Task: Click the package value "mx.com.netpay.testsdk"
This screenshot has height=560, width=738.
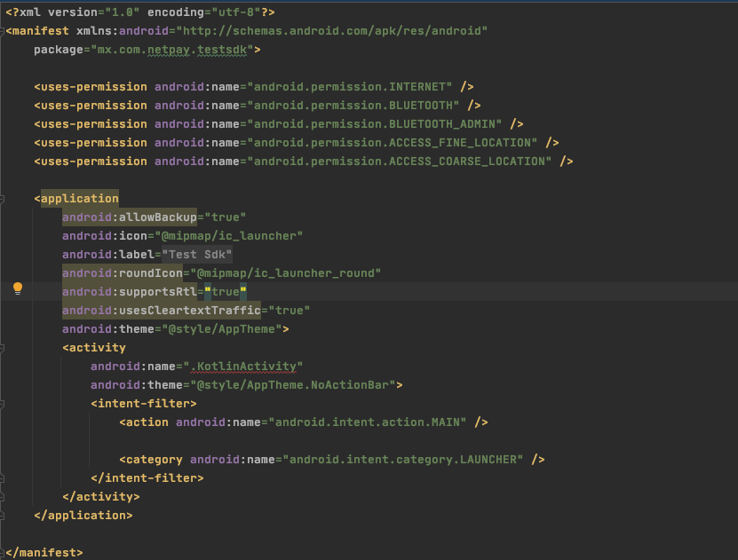Action: click(x=172, y=50)
